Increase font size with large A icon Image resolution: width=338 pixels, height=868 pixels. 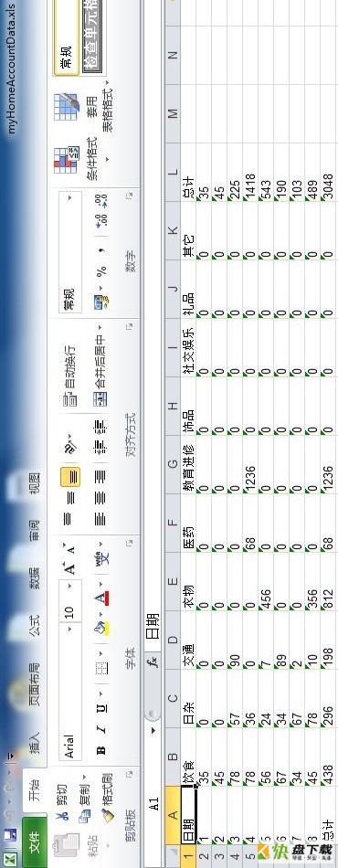pos(70,567)
